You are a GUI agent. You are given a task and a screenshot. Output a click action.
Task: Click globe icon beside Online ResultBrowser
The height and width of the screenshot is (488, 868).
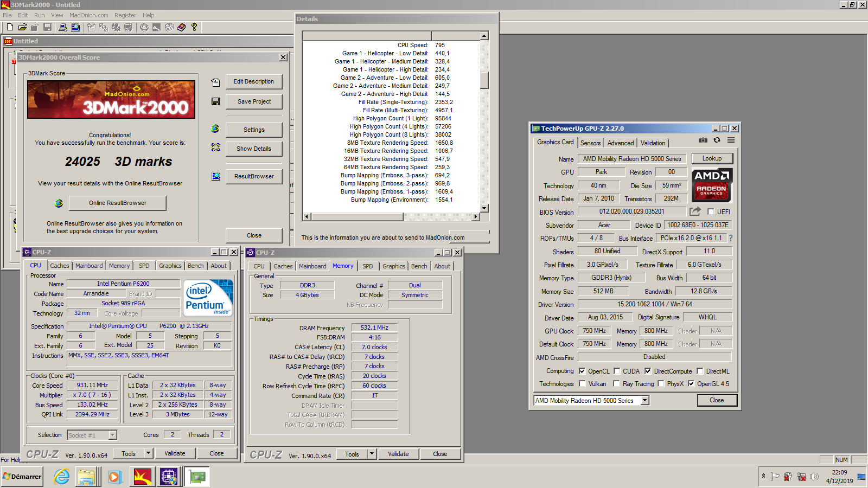coord(59,203)
